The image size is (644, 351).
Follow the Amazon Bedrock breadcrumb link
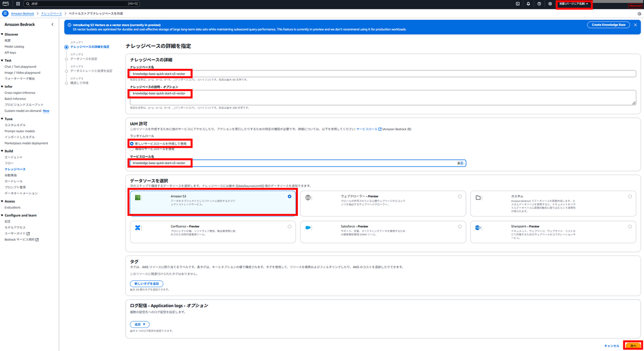(23, 14)
